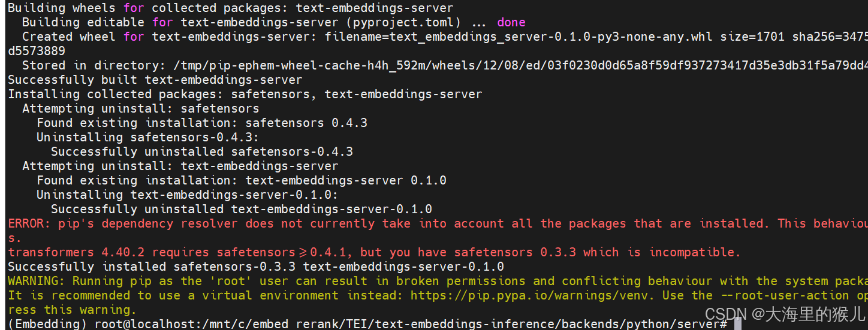The width and height of the screenshot is (868, 330).
Task: Click the red "ERROR:" label
Action: tap(29, 223)
